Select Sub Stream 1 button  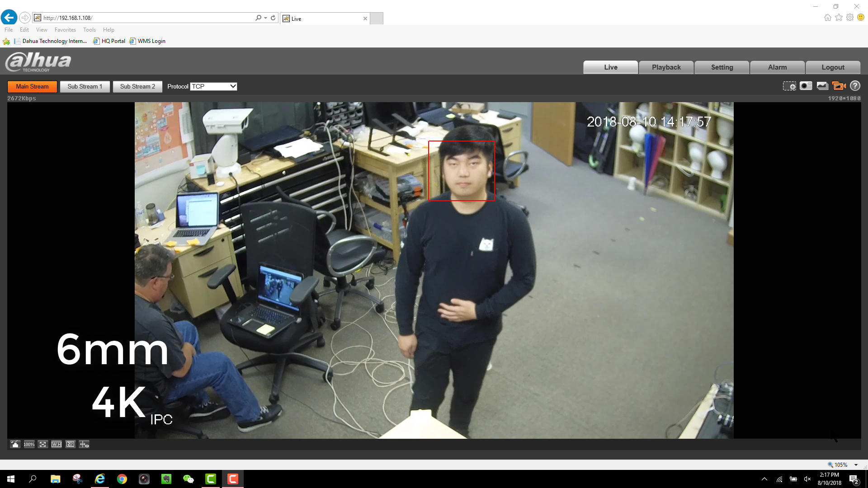coord(85,86)
